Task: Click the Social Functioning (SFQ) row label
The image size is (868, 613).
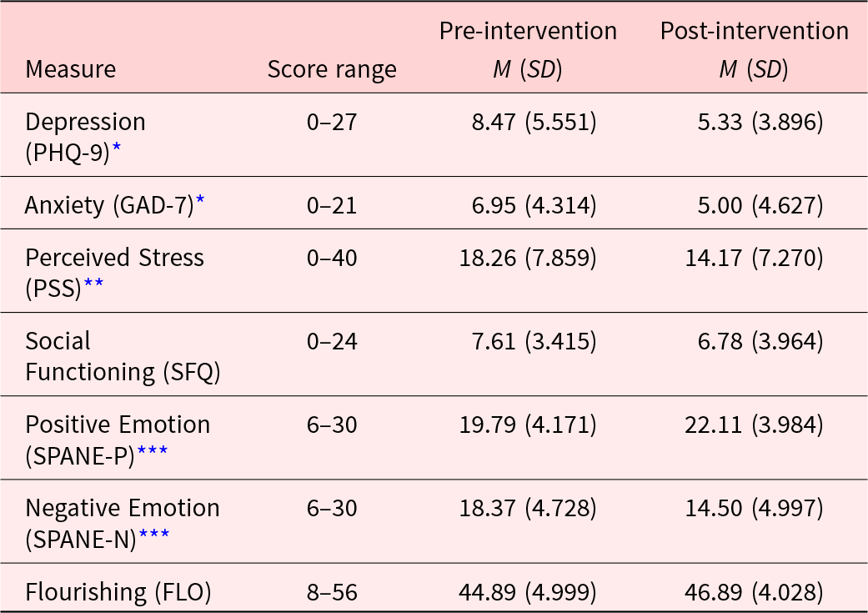Action: point(123,357)
